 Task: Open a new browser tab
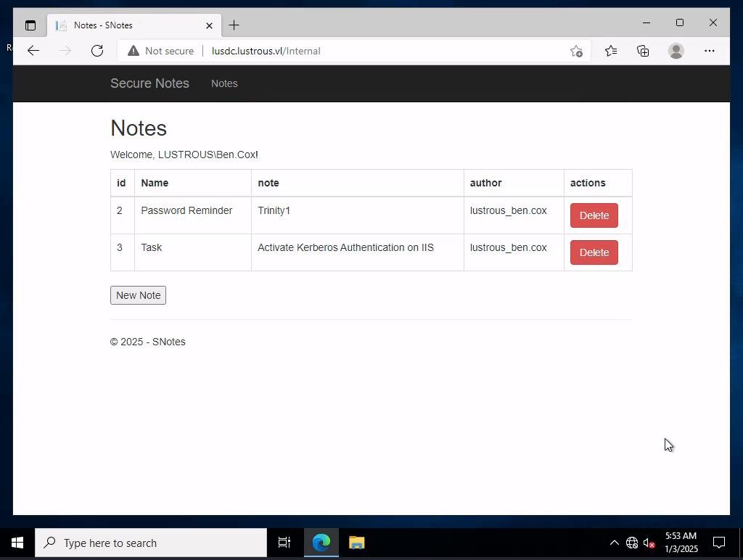pyautogui.click(x=234, y=25)
